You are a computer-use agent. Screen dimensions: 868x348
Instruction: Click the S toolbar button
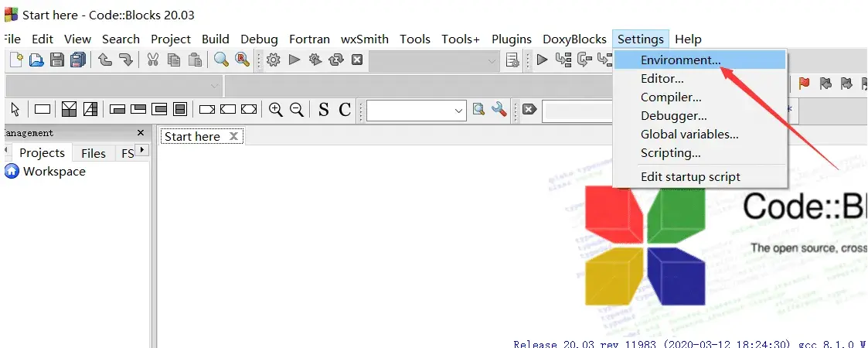tap(324, 110)
